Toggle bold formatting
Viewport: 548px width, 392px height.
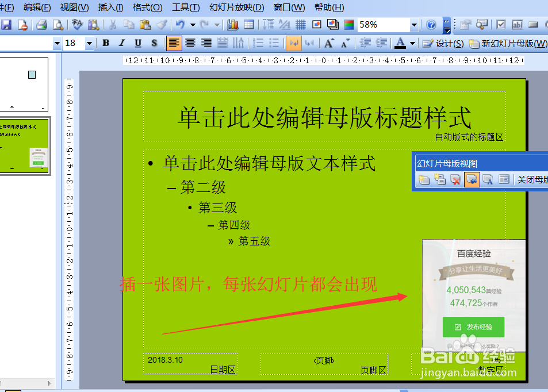point(106,43)
